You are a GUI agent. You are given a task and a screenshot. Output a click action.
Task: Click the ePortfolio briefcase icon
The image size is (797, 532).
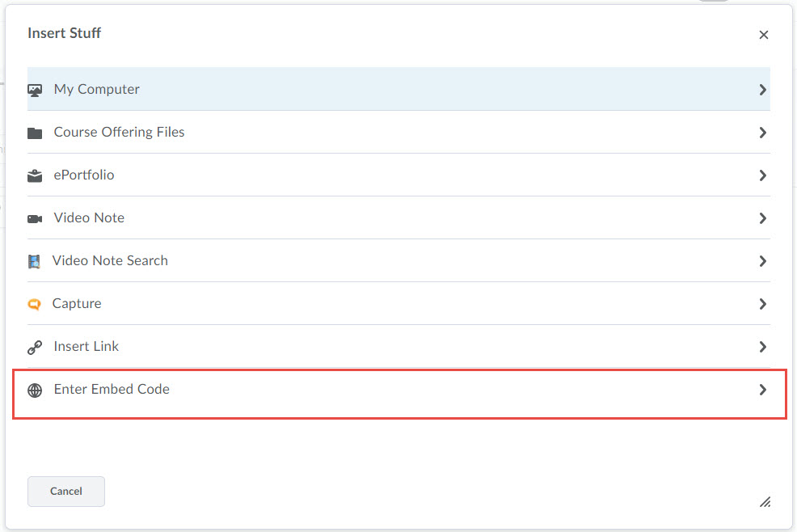click(x=35, y=175)
